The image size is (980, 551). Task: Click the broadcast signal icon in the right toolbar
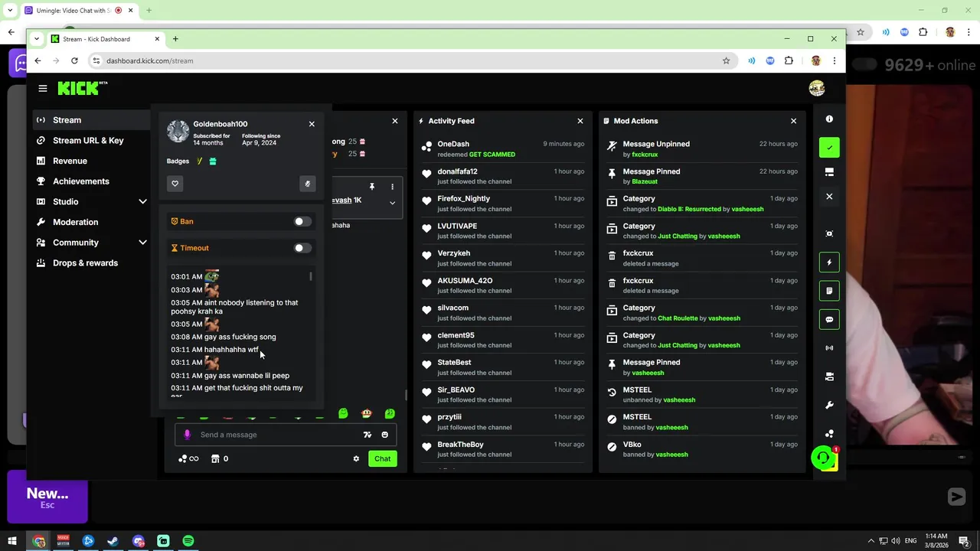click(x=829, y=348)
